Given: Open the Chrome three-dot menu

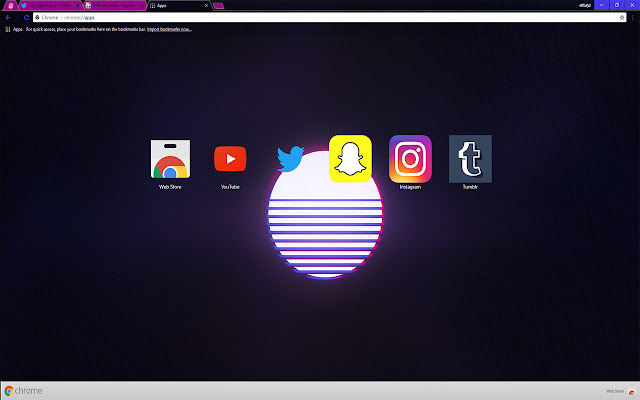Looking at the screenshot, I should pos(633,18).
